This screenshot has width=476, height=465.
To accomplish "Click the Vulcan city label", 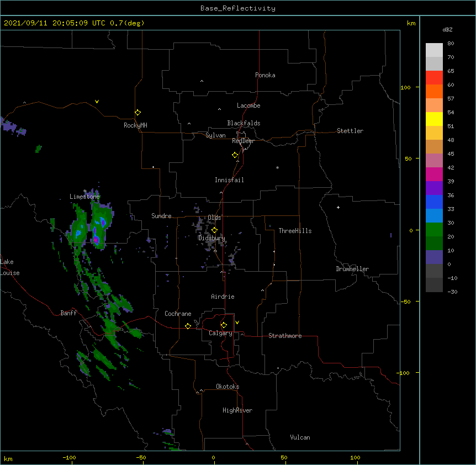I will [300, 437].
